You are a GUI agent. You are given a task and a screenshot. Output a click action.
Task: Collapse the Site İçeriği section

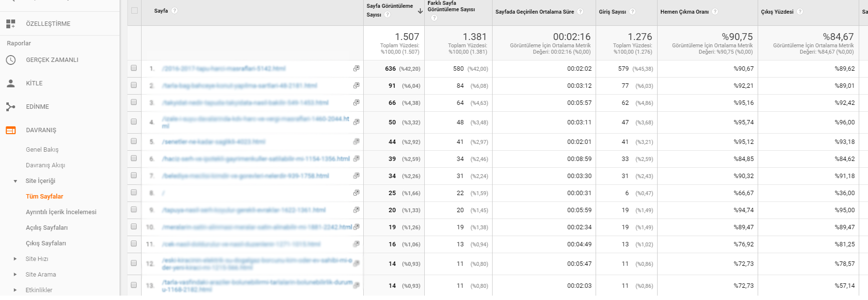(15, 181)
